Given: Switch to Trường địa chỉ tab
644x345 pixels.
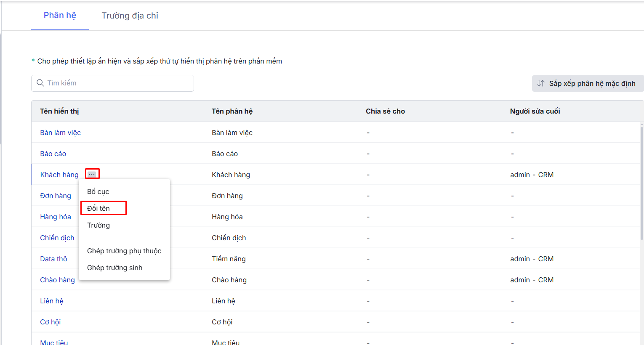Looking at the screenshot, I should pos(130,16).
